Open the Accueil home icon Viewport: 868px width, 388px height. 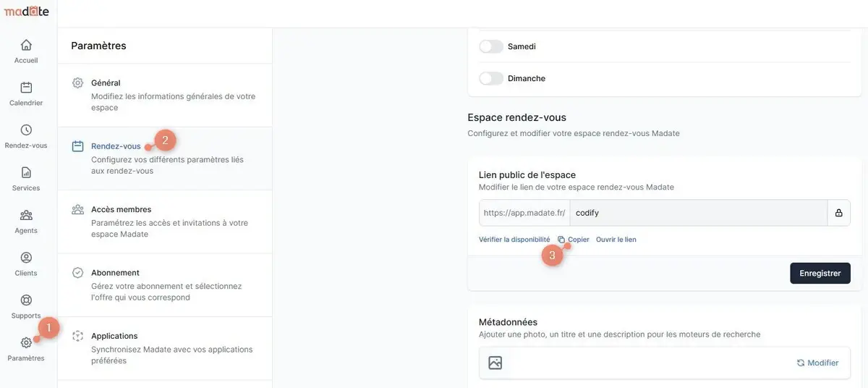26,45
